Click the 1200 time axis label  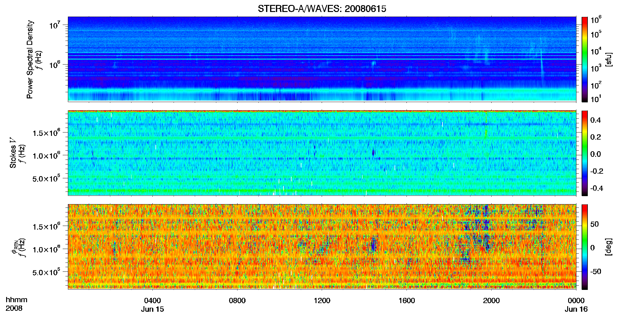tap(322, 301)
